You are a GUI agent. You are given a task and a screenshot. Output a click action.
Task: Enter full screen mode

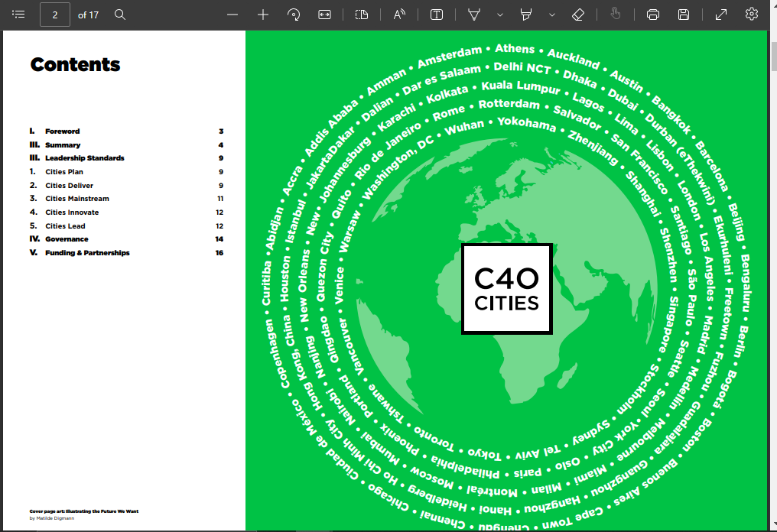(x=721, y=15)
